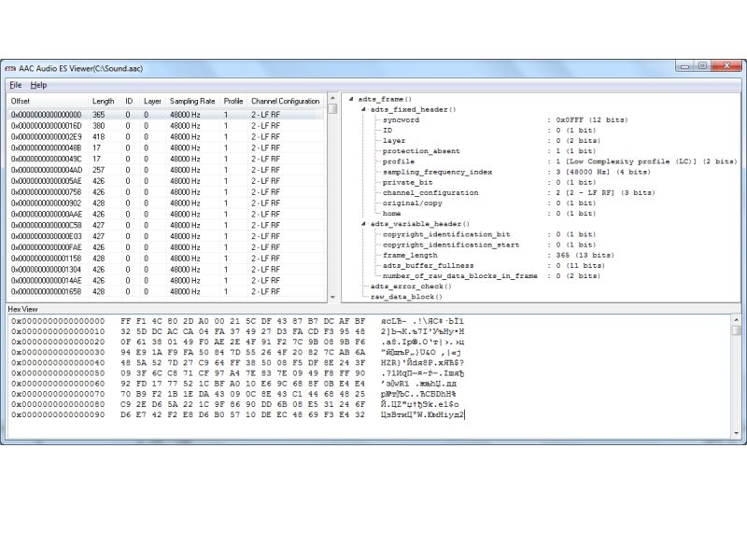Click the AAC Viewer title bar app icon
The image size is (747, 560).
coord(10,69)
